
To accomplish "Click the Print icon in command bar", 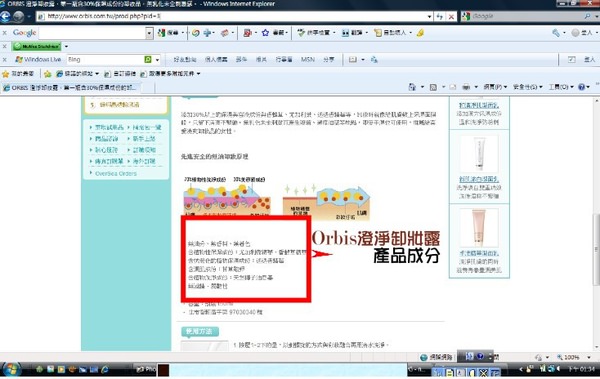I will [466, 87].
